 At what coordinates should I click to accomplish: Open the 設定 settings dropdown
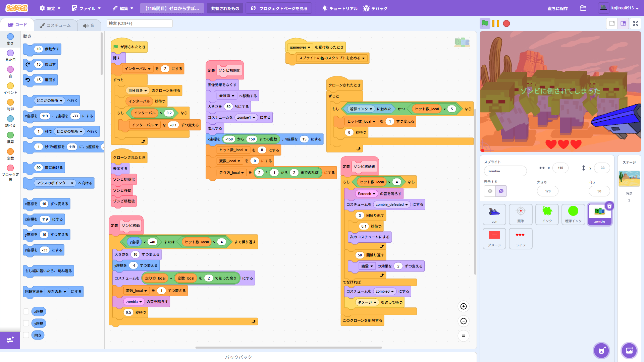50,8
